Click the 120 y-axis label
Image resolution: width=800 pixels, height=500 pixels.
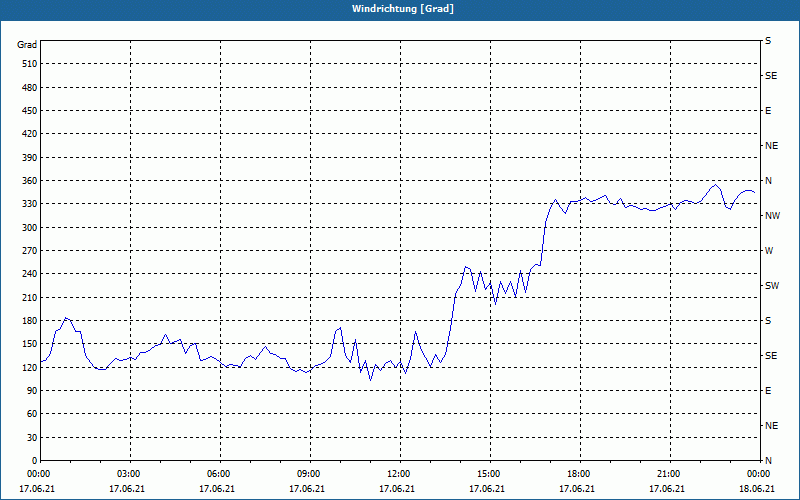30,367
